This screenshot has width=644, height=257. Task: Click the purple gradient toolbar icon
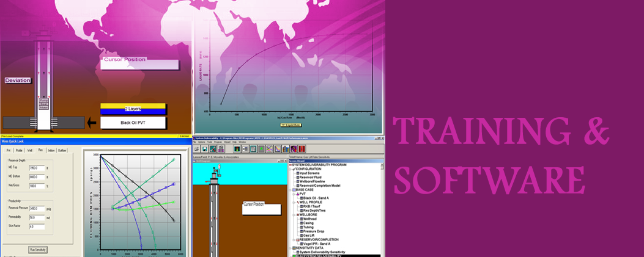click(x=294, y=149)
